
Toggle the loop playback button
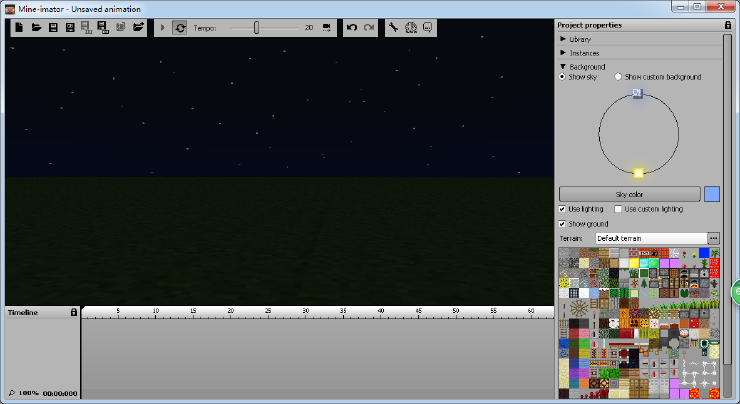(180, 28)
